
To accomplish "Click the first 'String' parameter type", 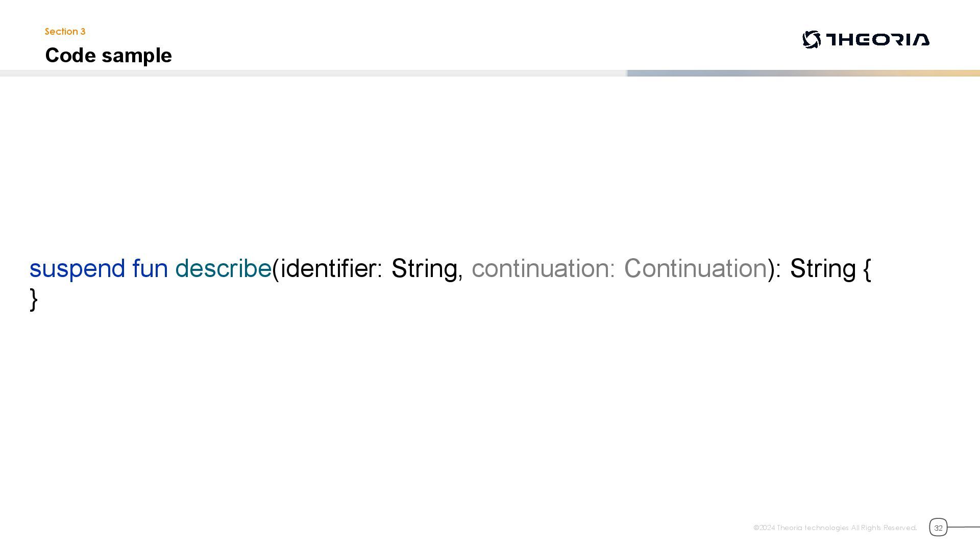I will [x=424, y=268].
